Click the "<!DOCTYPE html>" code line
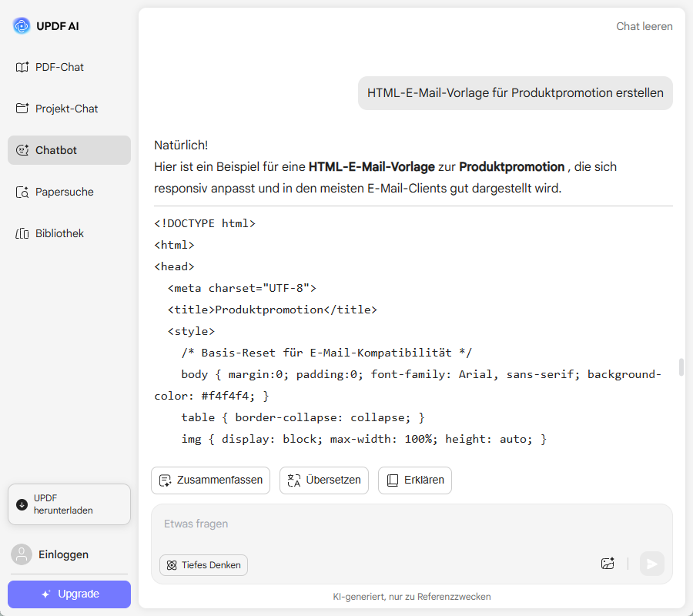The height and width of the screenshot is (616, 693). pos(205,223)
